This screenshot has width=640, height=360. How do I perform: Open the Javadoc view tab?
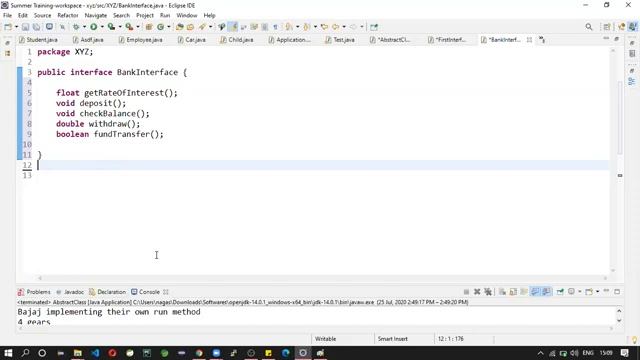point(70,292)
